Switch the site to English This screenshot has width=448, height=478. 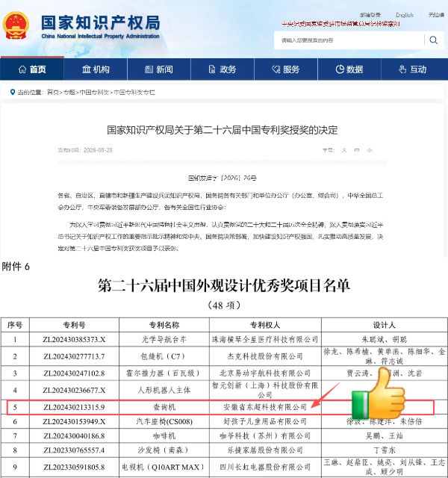tap(405, 15)
